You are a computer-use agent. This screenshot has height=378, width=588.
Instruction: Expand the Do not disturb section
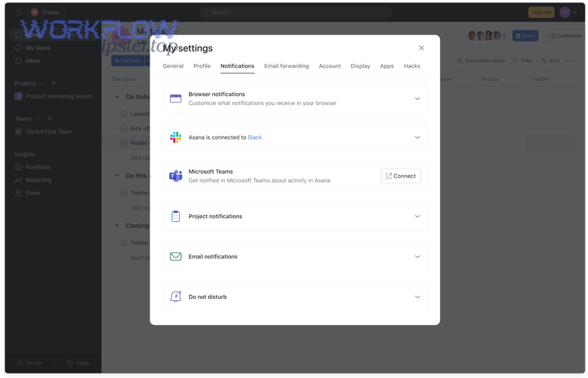click(x=417, y=296)
